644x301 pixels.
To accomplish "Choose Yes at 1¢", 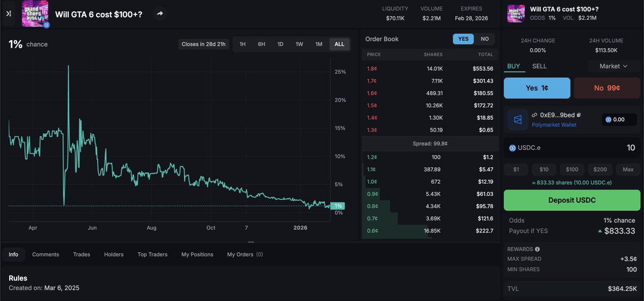I will point(537,88).
